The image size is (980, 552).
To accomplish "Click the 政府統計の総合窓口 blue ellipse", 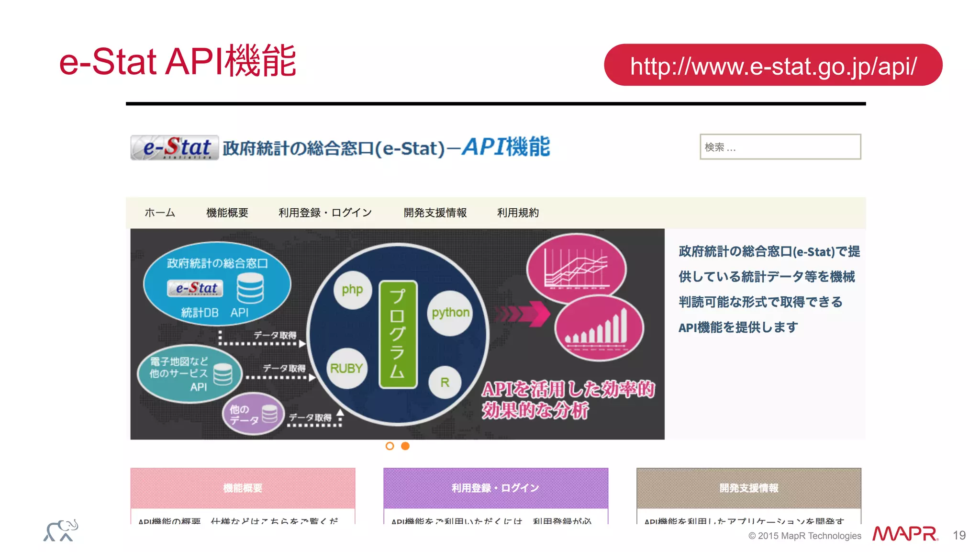I will tap(217, 284).
